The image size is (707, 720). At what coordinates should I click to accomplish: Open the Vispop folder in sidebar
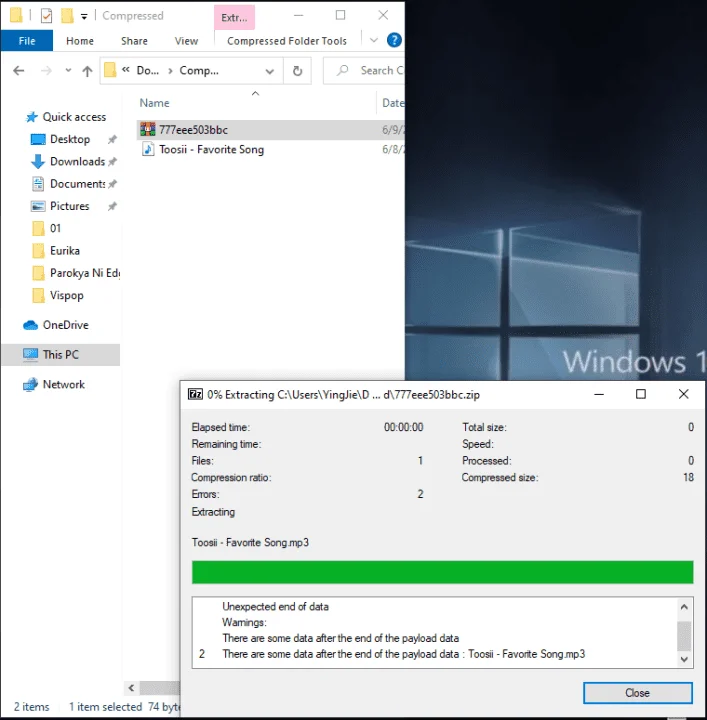click(67, 295)
